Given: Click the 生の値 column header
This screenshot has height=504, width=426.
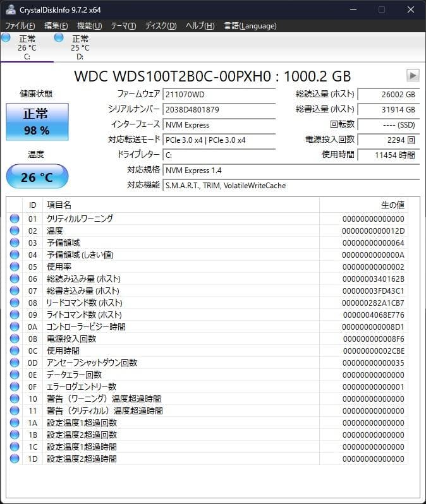Looking at the screenshot, I should point(363,205).
